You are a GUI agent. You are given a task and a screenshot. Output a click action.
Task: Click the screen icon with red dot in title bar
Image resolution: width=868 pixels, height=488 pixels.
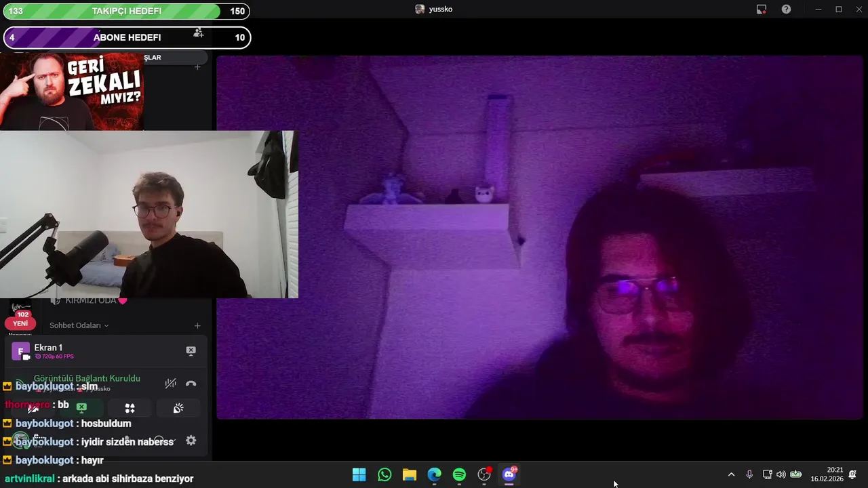pyautogui.click(x=762, y=9)
